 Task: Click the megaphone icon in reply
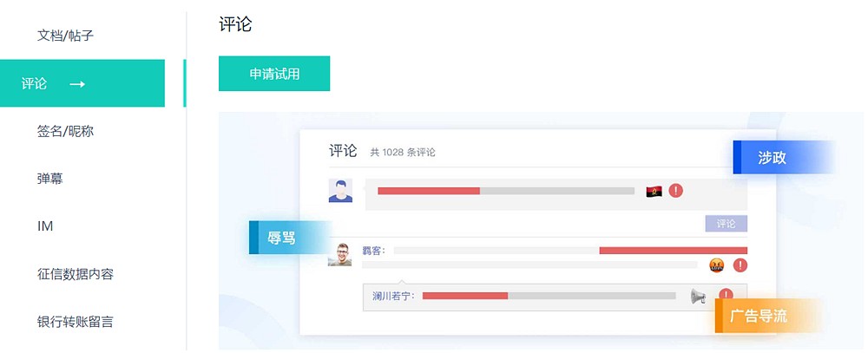point(698,297)
